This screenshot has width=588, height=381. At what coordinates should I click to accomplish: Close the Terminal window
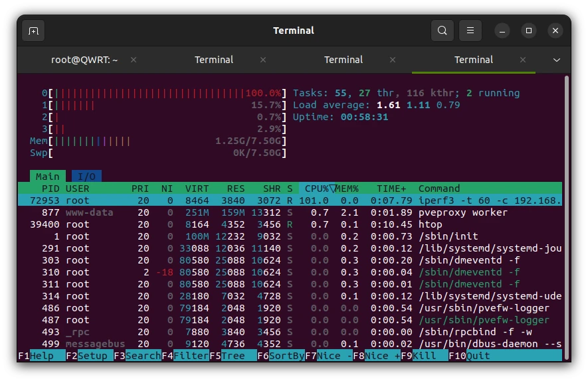pyautogui.click(x=555, y=31)
